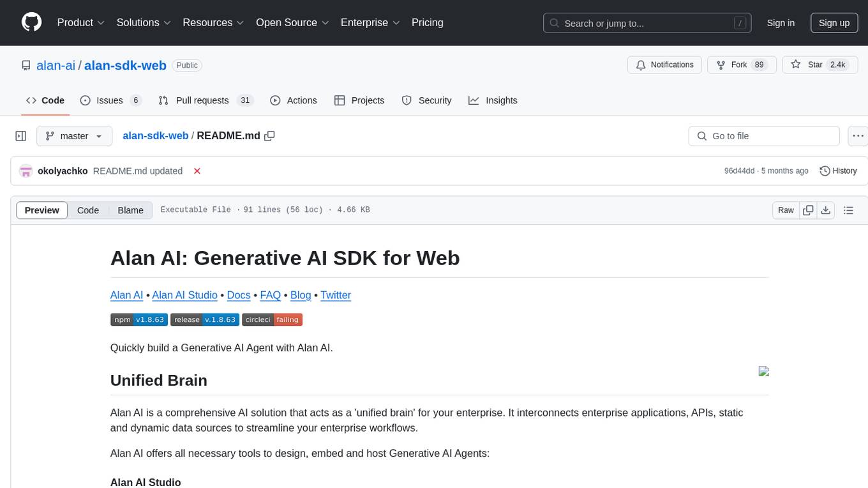Screen dimensions: 868x488
Task: Open the Projects tab
Action: [x=359, y=100]
